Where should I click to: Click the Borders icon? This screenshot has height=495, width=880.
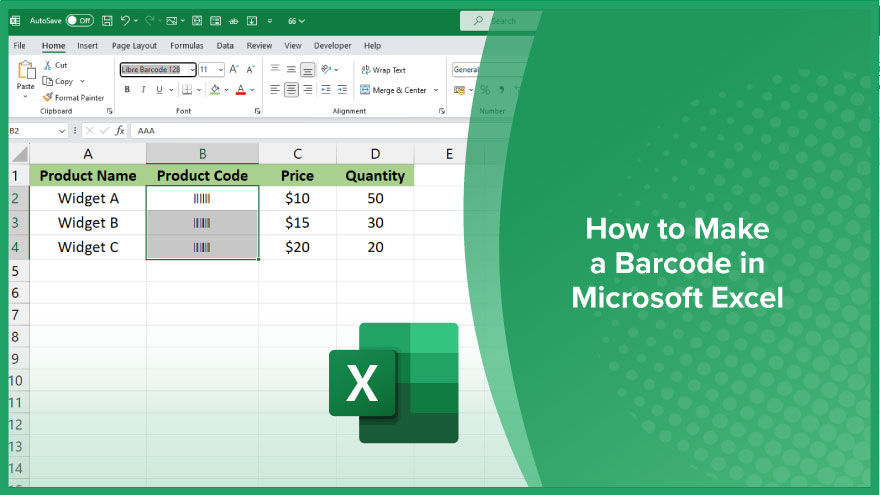187,90
